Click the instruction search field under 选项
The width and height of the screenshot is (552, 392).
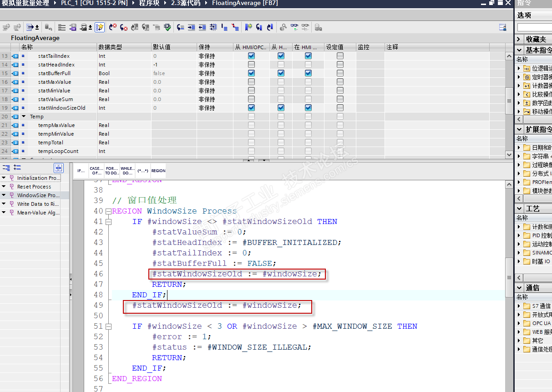point(535,28)
